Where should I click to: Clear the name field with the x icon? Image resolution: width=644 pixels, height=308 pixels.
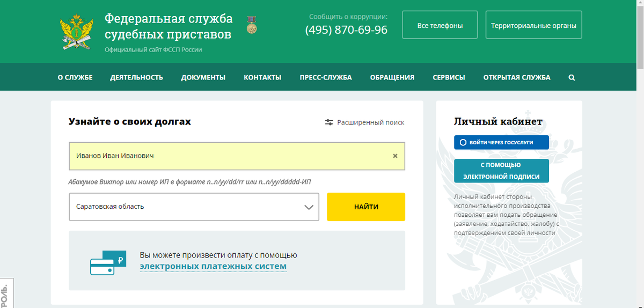(395, 156)
